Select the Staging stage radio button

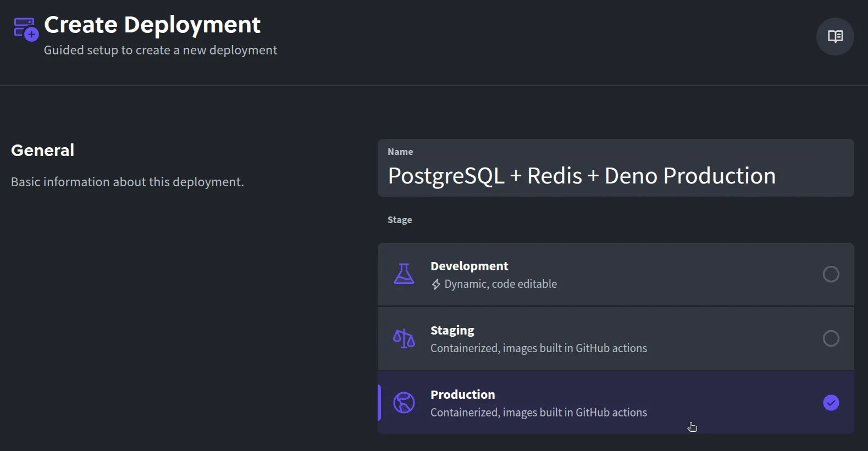(831, 338)
